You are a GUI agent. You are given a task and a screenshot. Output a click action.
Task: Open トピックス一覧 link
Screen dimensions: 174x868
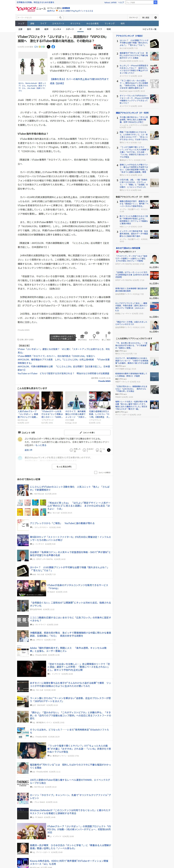[149, 29]
